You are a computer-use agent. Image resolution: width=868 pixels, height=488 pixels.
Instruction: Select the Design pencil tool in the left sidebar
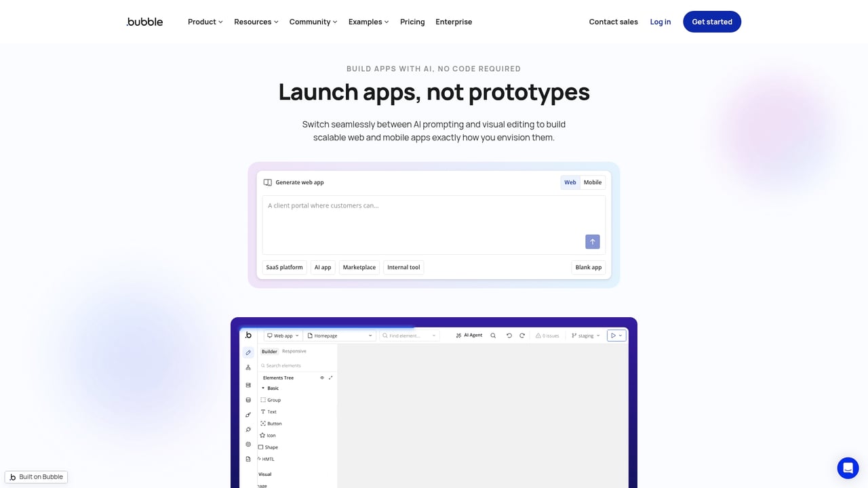click(248, 352)
